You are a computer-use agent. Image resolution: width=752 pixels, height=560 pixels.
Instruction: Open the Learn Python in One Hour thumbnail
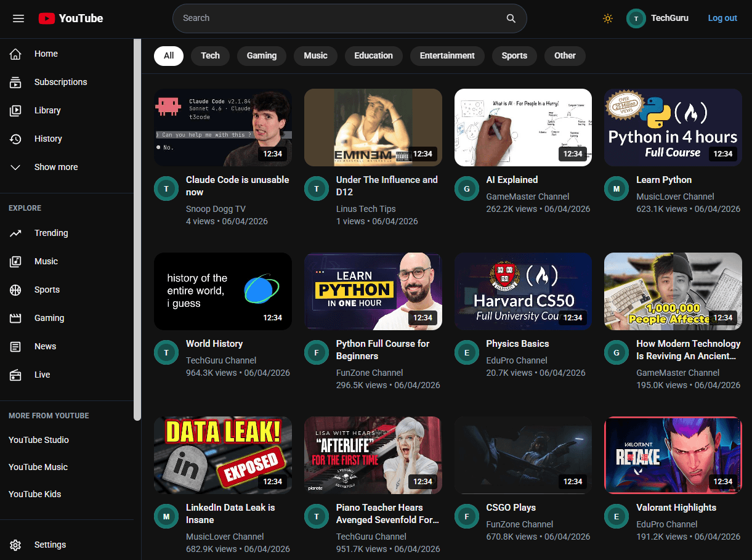click(x=373, y=291)
